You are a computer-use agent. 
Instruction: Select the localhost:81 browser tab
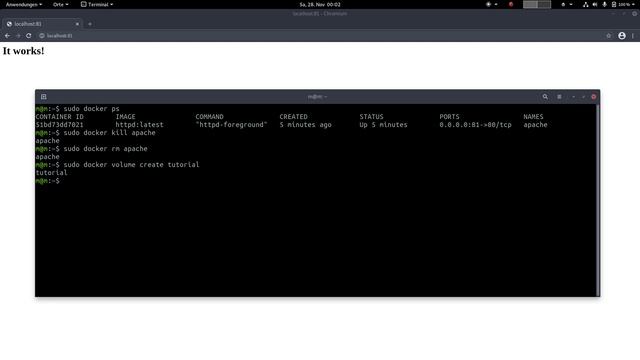click(41, 24)
